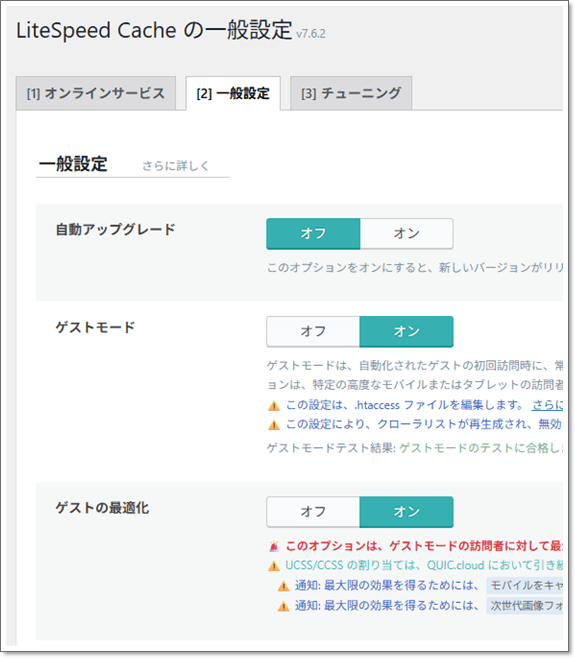Click the v7.6.2 version label

pyautogui.click(x=311, y=34)
